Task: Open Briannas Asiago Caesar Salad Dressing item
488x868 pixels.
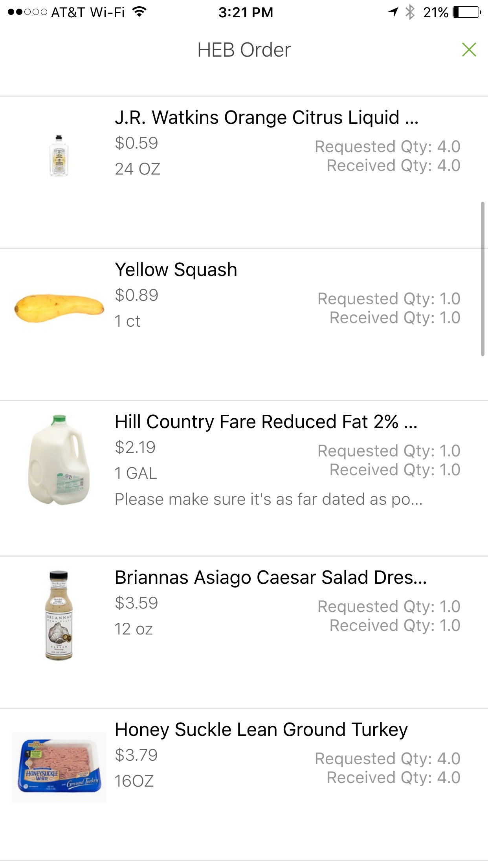Action: click(x=271, y=577)
